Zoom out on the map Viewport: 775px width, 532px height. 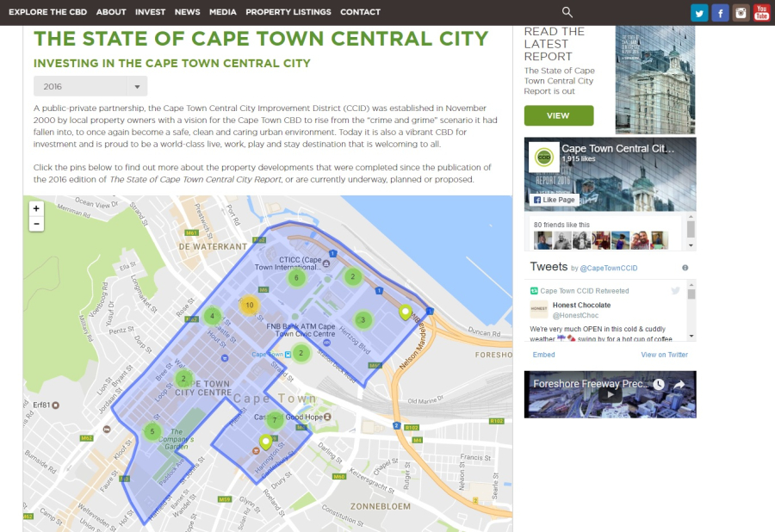36,224
